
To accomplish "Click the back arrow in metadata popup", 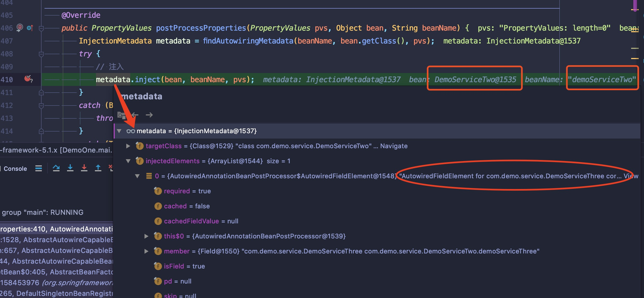I will 135,115.
